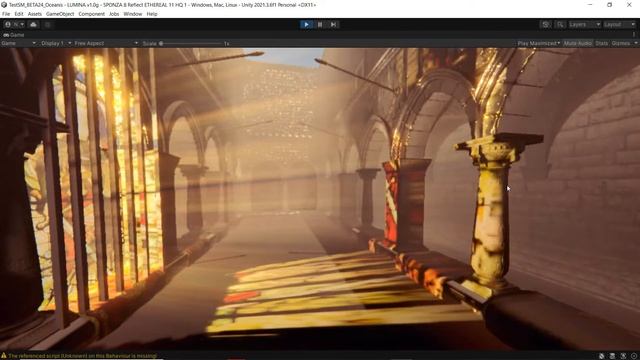The width and height of the screenshot is (640, 360).
Task: Open the Component menu
Action: [x=91, y=14]
